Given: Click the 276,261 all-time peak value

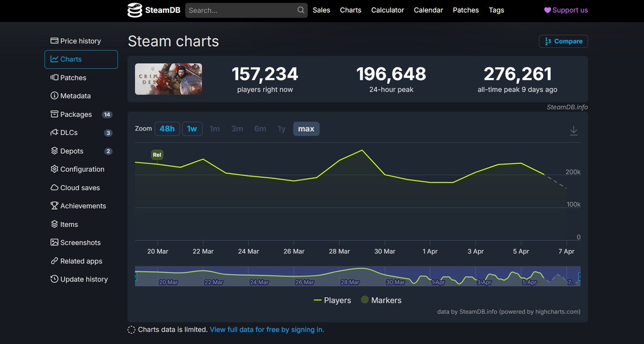Looking at the screenshot, I should (517, 74).
